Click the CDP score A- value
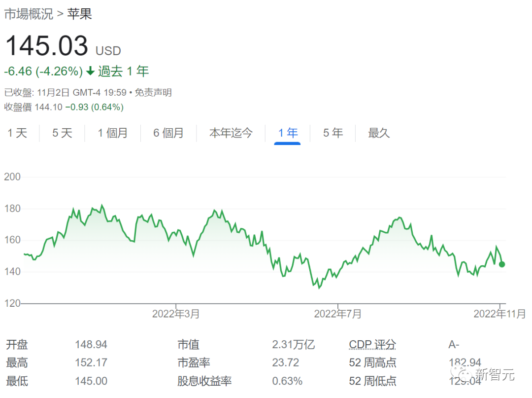The height and width of the screenshot is (398, 532). pos(454,345)
